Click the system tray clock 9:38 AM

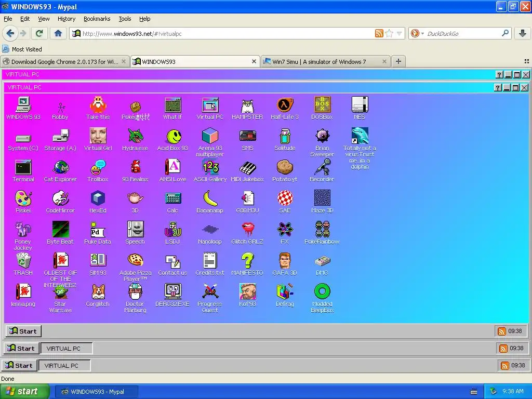tap(513, 391)
